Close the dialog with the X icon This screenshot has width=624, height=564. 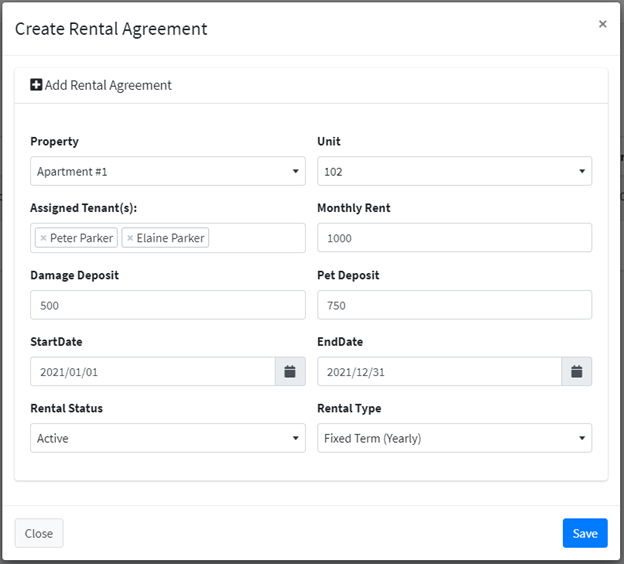point(603,24)
